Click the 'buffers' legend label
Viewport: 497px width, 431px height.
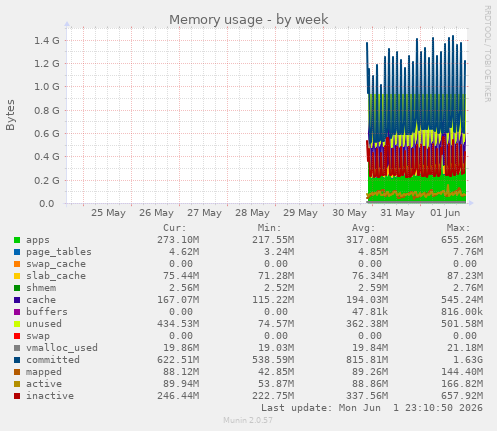click(47, 312)
